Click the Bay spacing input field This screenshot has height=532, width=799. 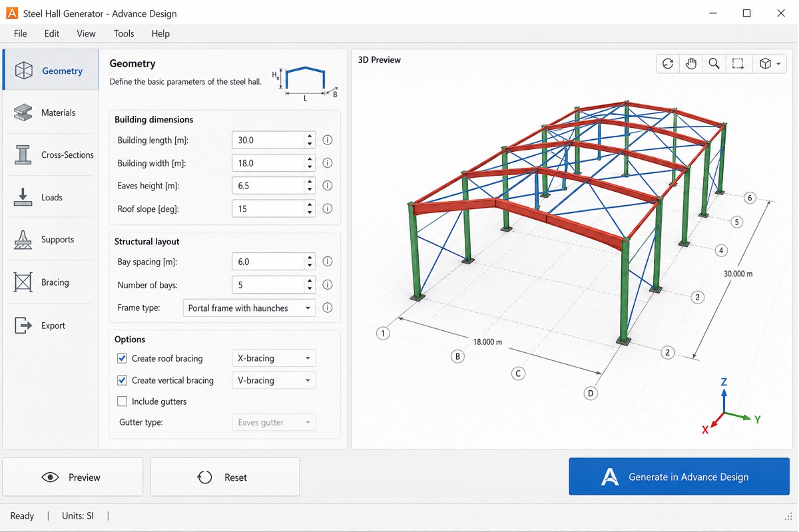tap(268, 262)
